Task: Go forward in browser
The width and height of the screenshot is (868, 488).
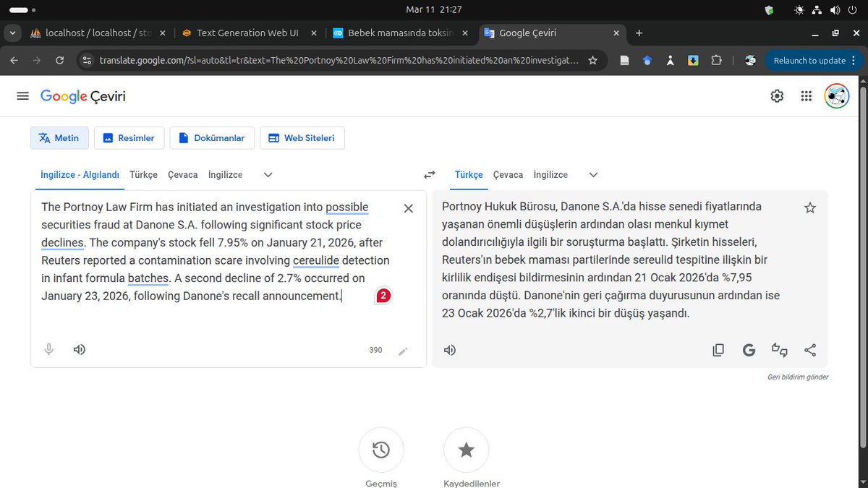Action: point(37,61)
